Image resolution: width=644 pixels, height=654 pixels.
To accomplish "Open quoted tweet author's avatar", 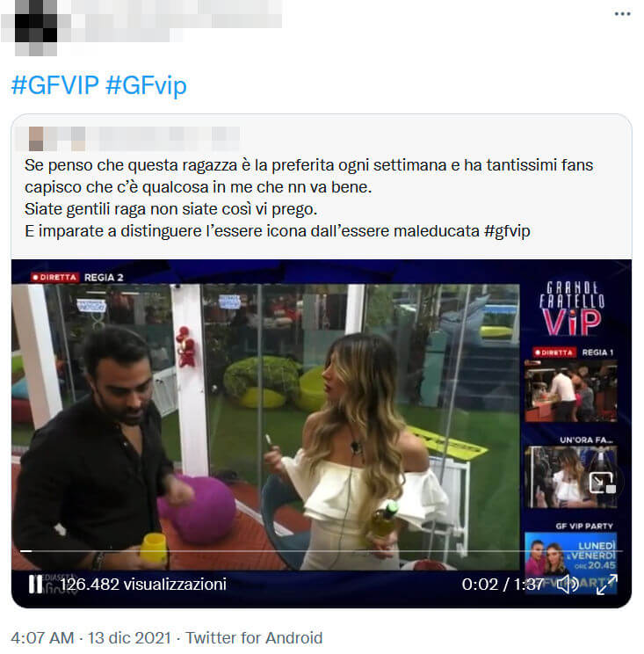I will point(36,139).
